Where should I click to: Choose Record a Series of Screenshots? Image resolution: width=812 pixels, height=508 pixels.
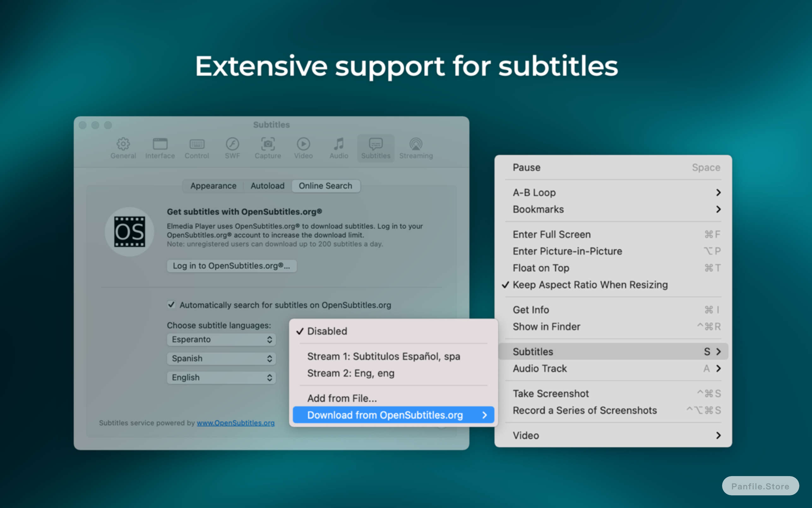613,410
